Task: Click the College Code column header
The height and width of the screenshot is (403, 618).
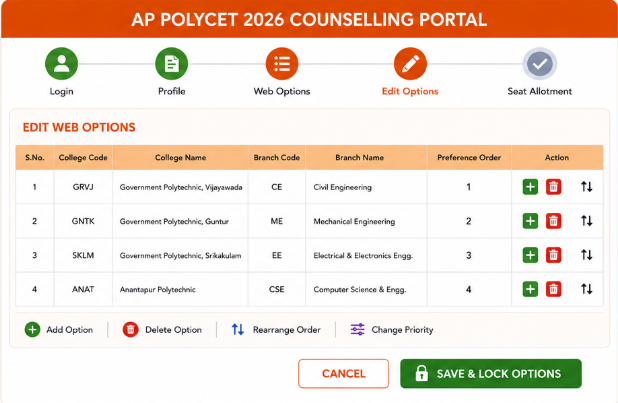Action: click(x=83, y=157)
